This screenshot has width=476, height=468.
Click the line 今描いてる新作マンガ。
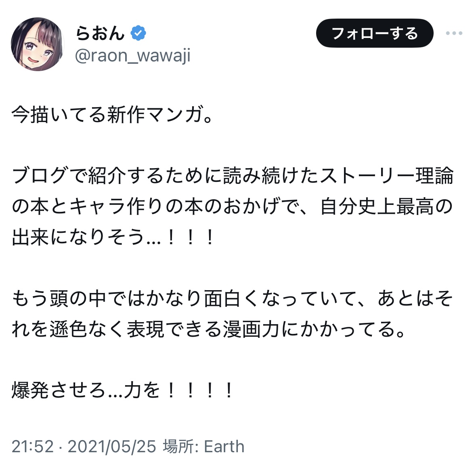pyautogui.click(x=112, y=115)
